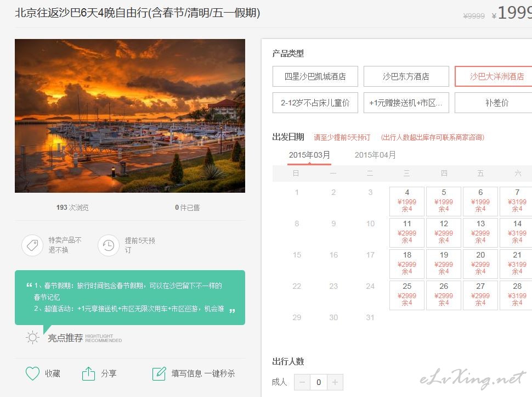This screenshot has width=532, height=397.
Task: Choose departure date March 20
Action: [x=480, y=264]
